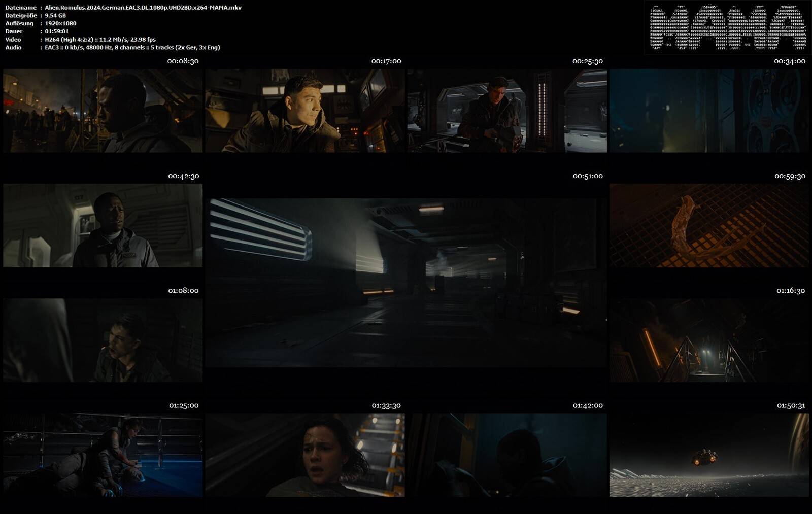The width and height of the screenshot is (812, 514).
Task: Click the timestamp text 00:59:30
Action: click(790, 176)
